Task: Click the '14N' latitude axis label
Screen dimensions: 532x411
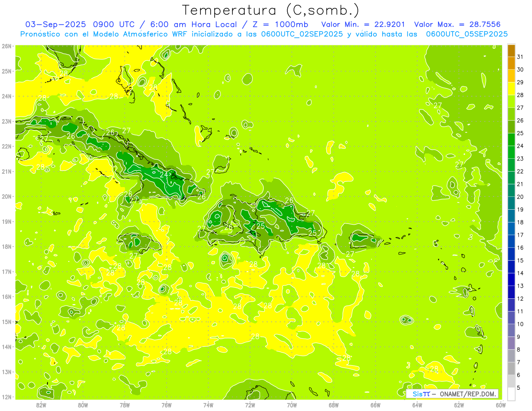Action: (x=7, y=347)
